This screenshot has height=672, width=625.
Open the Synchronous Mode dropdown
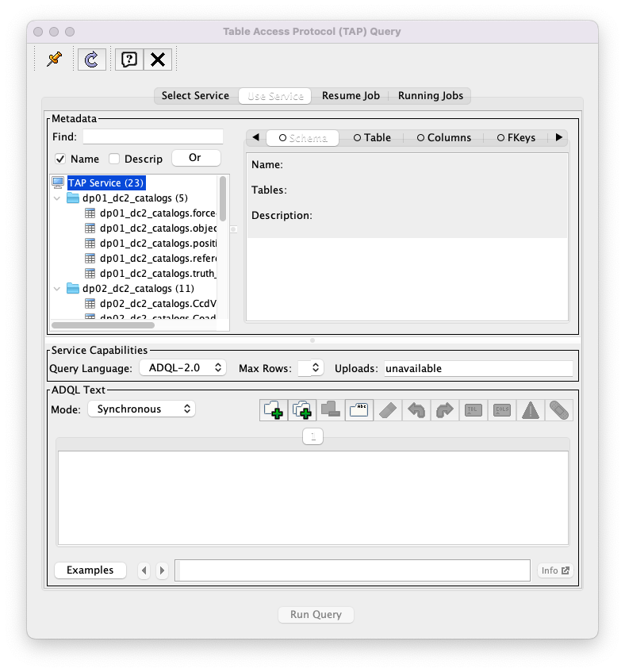[141, 409]
